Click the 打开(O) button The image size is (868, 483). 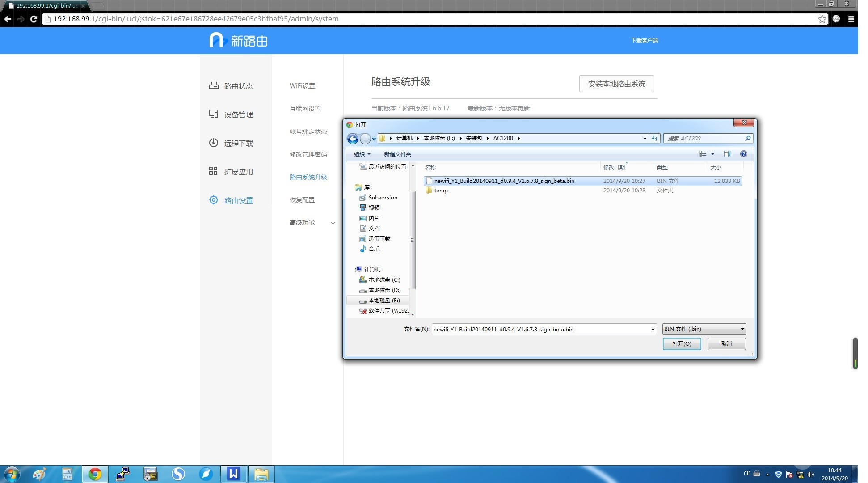682,344
